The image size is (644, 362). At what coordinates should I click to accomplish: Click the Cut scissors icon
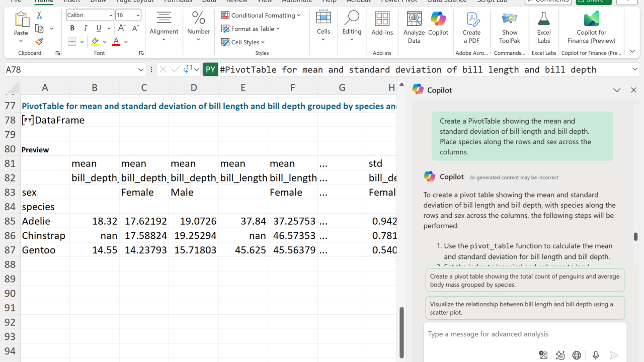39,16
